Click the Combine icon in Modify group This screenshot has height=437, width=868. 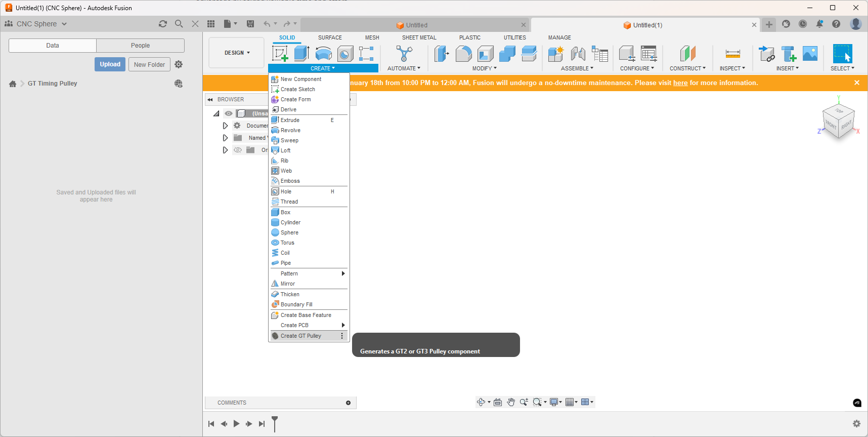(x=507, y=54)
